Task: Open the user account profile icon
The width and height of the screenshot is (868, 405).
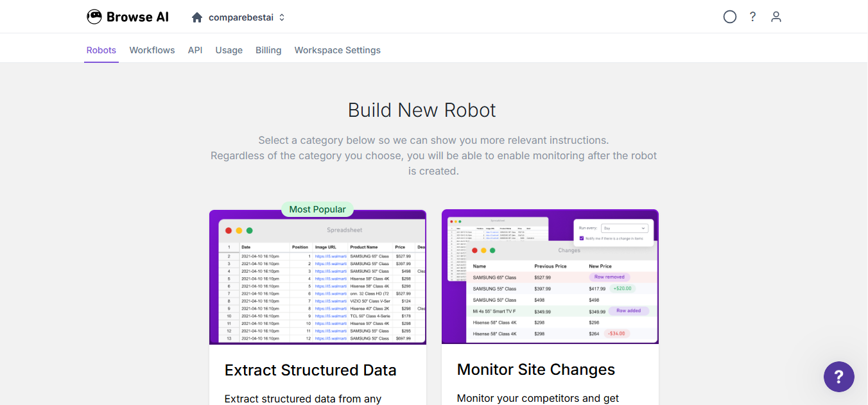Action: 776,17
